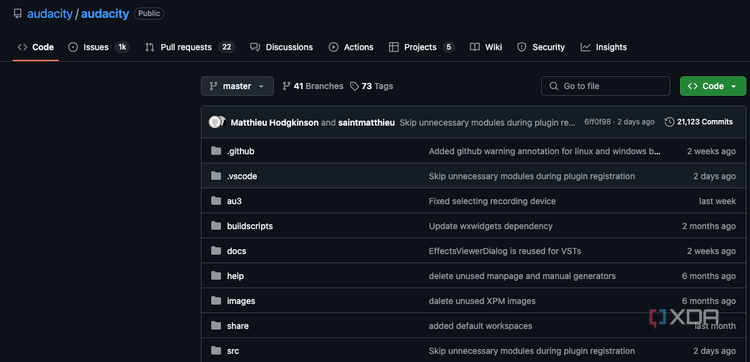Open the Wiki tab
The height and width of the screenshot is (362, 750).
[x=486, y=47]
